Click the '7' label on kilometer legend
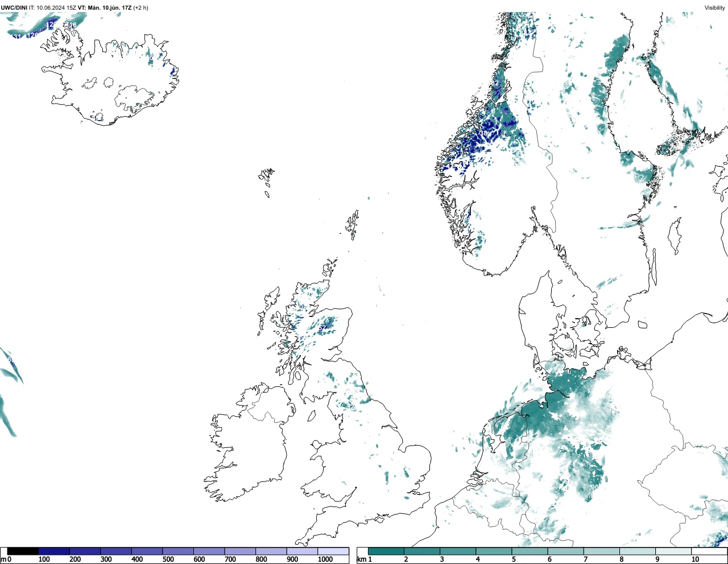This screenshot has height=564, width=728. click(585, 559)
